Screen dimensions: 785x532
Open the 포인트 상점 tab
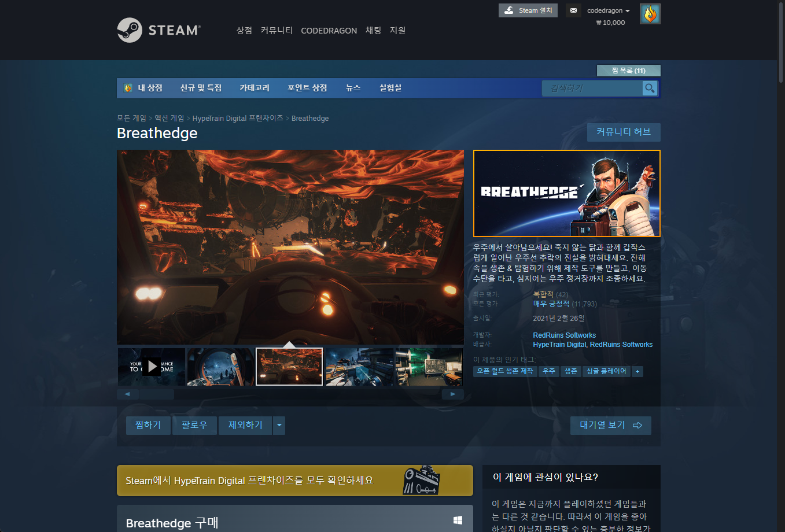[307, 88]
